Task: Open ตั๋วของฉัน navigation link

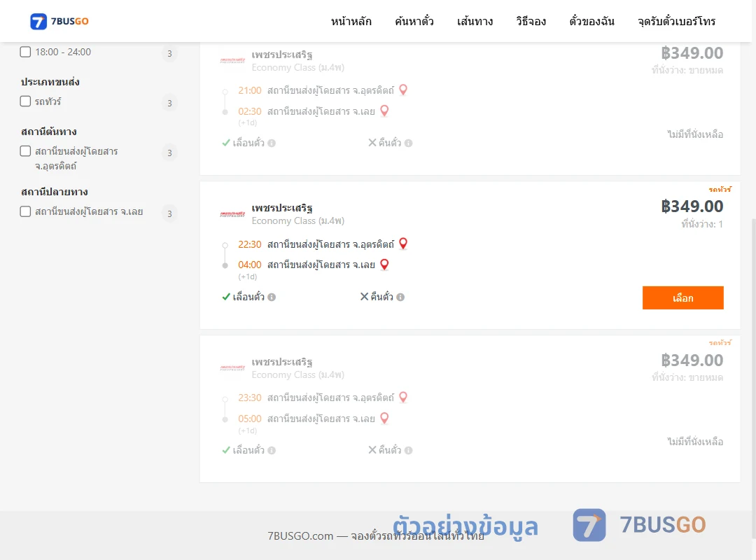Action: [591, 21]
